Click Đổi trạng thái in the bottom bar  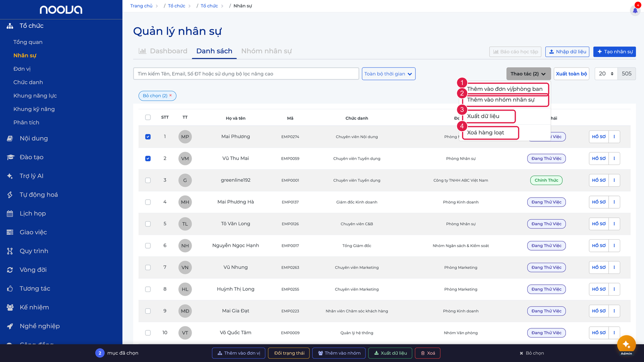289,353
